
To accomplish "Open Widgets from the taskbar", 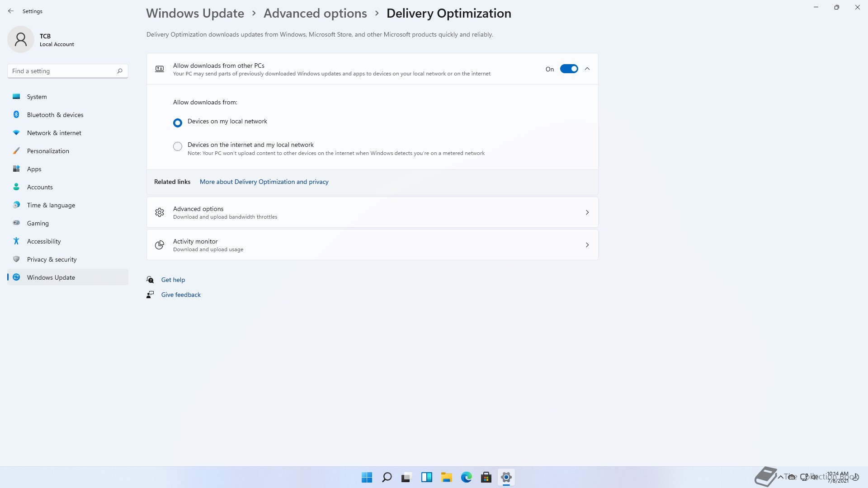I will click(426, 477).
